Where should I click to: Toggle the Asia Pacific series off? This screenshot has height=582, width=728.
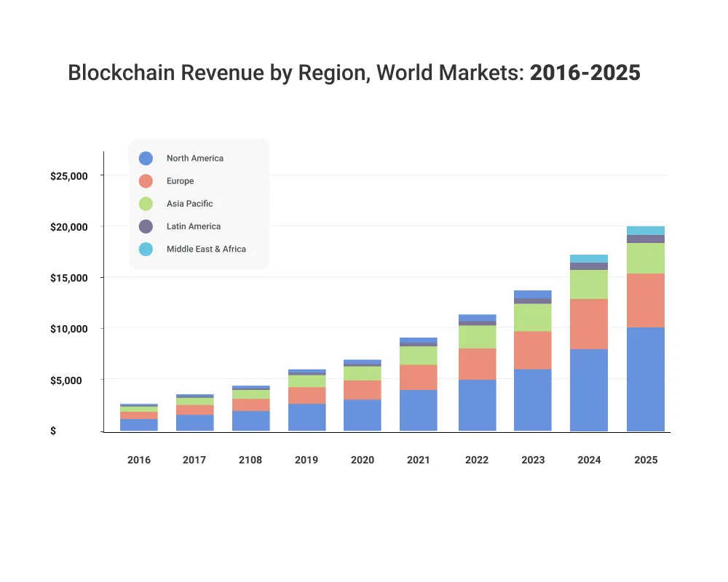click(x=189, y=204)
